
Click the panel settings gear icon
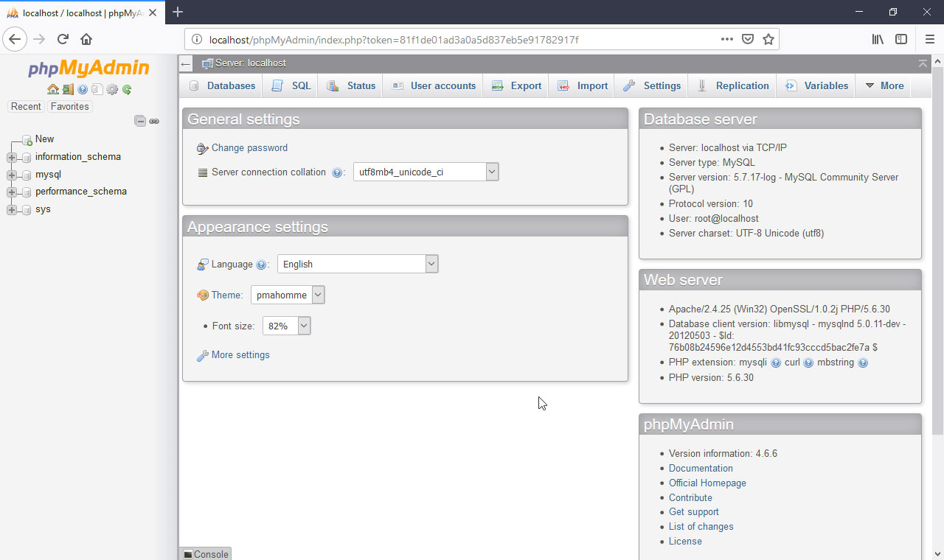pyautogui.click(x=111, y=89)
